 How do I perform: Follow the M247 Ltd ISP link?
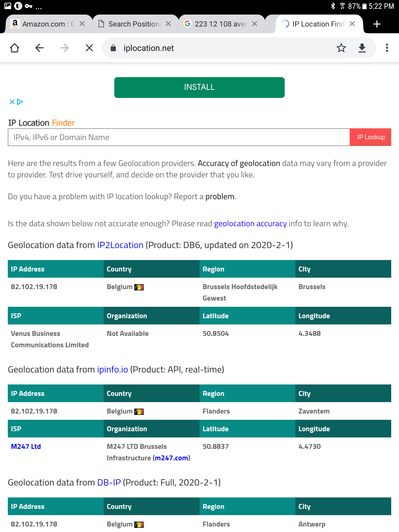(x=25, y=446)
